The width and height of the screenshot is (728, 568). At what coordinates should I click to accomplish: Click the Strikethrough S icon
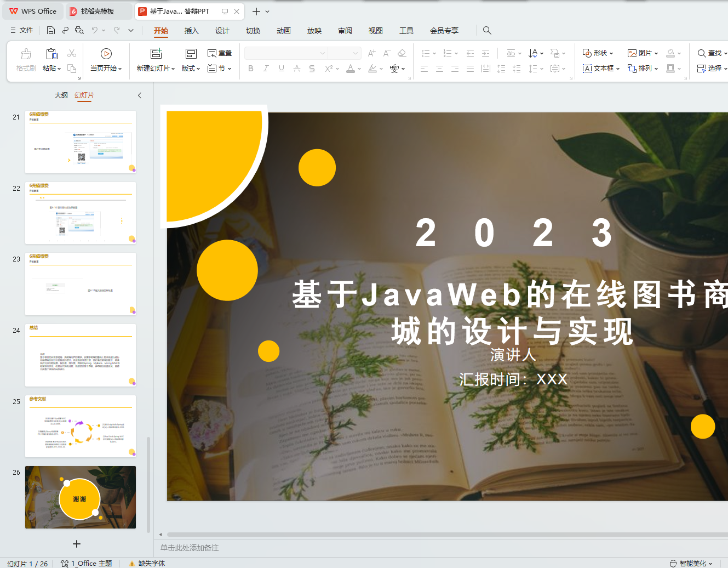312,69
